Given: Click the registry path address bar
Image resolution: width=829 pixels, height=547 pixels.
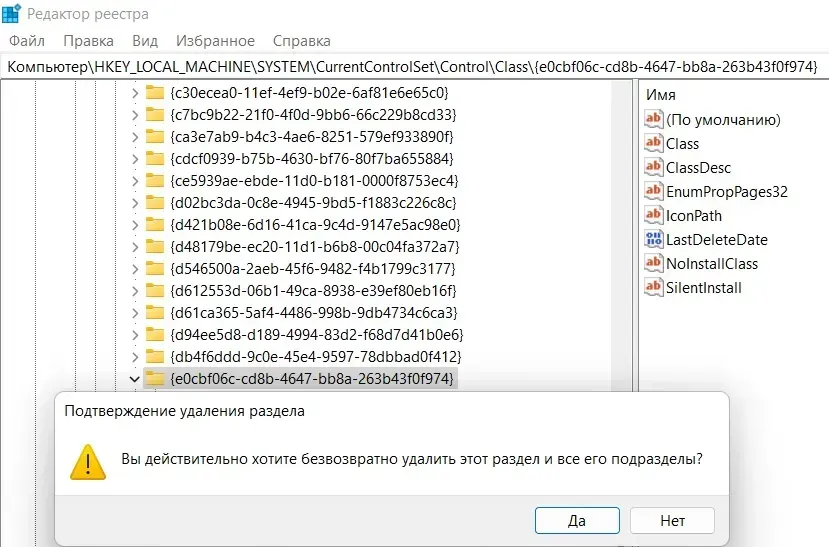Looking at the screenshot, I should (x=414, y=67).
